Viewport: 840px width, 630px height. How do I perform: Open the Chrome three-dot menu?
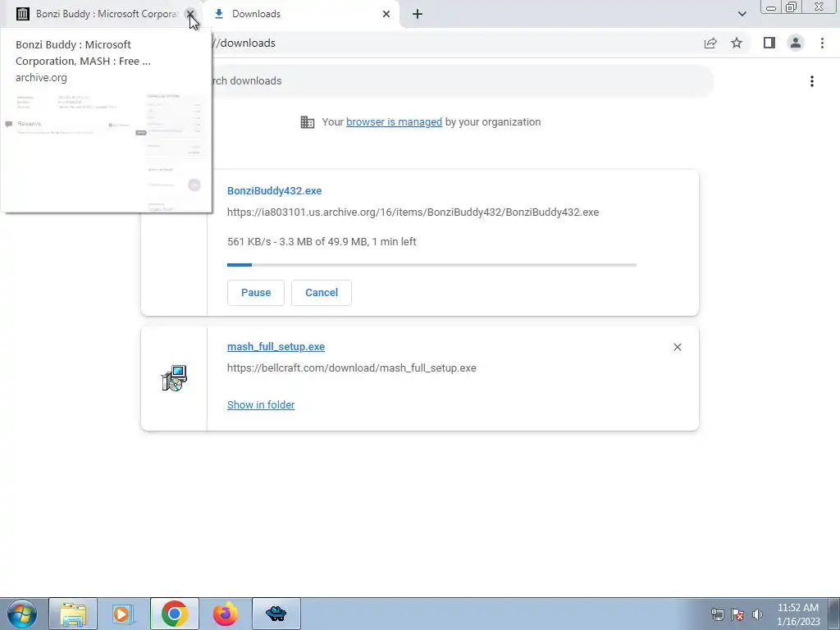click(x=822, y=43)
